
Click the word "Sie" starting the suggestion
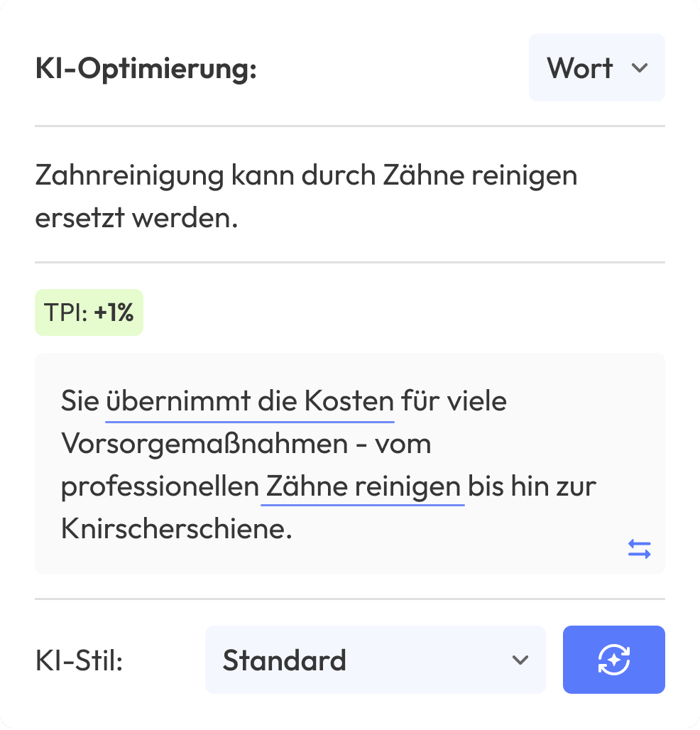coord(78,402)
